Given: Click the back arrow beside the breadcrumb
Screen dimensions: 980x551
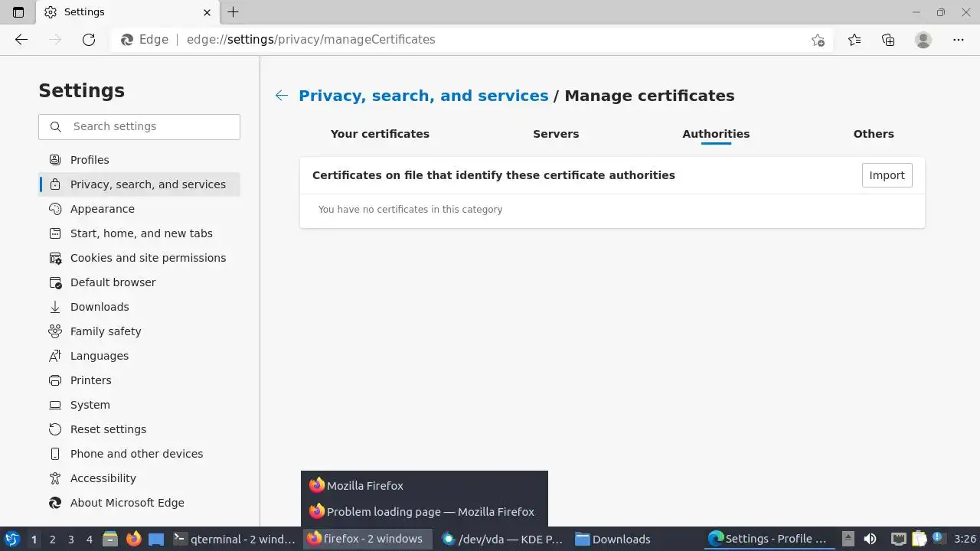Looking at the screenshot, I should tap(282, 96).
